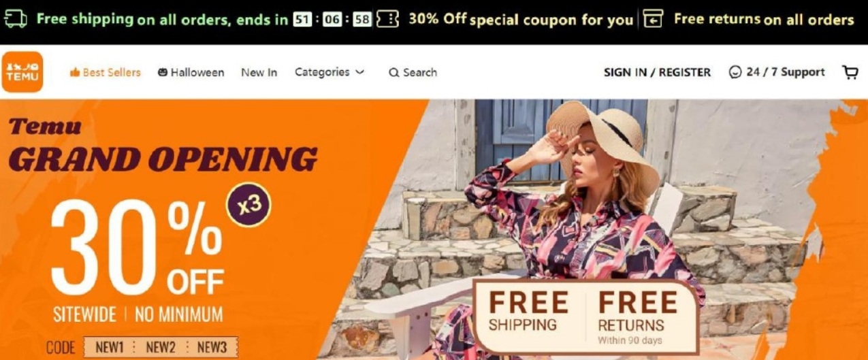Click the 30% Off special coupon text
Viewport: 868px width, 360px height.
(521, 20)
